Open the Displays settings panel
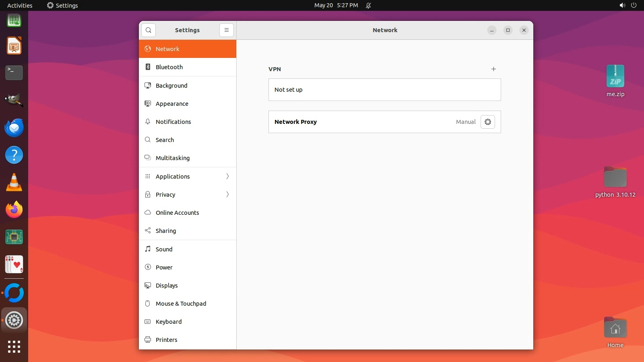This screenshot has width=644, height=362. (x=188, y=286)
